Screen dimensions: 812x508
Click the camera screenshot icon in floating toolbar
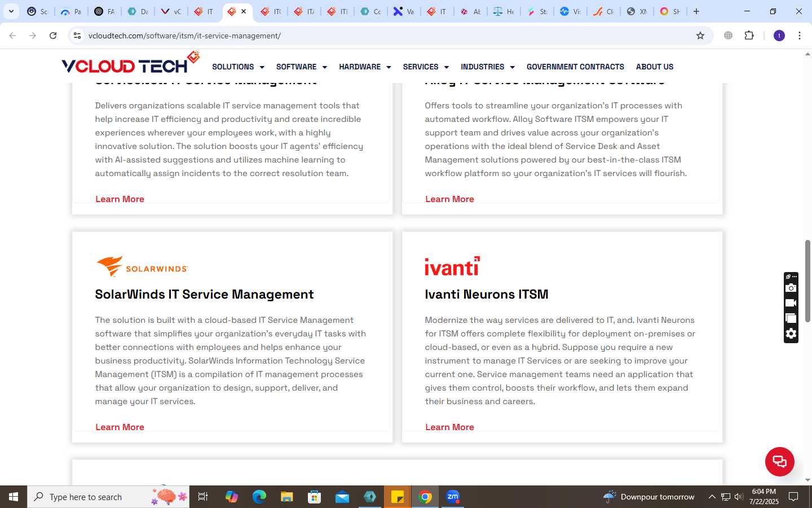pos(791,288)
